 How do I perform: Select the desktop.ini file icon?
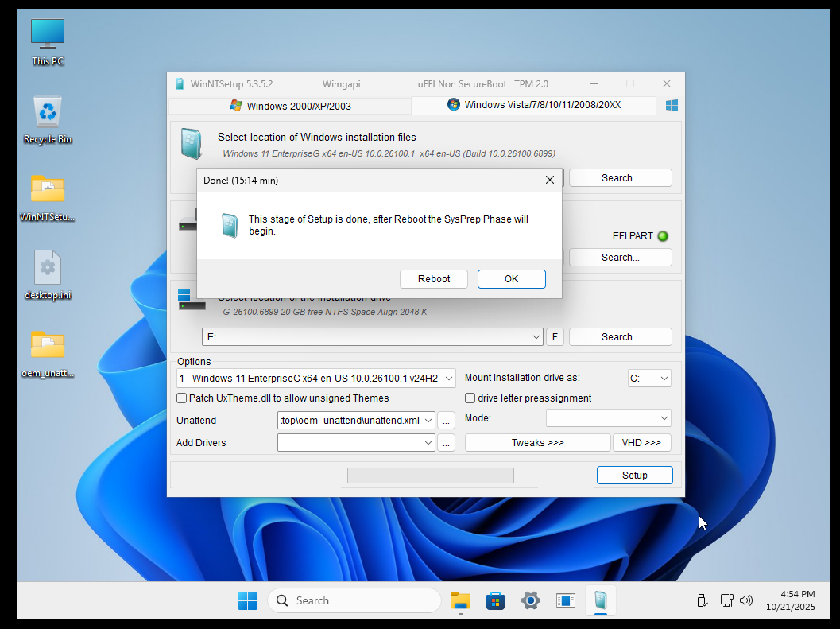pyautogui.click(x=48, y=275)
